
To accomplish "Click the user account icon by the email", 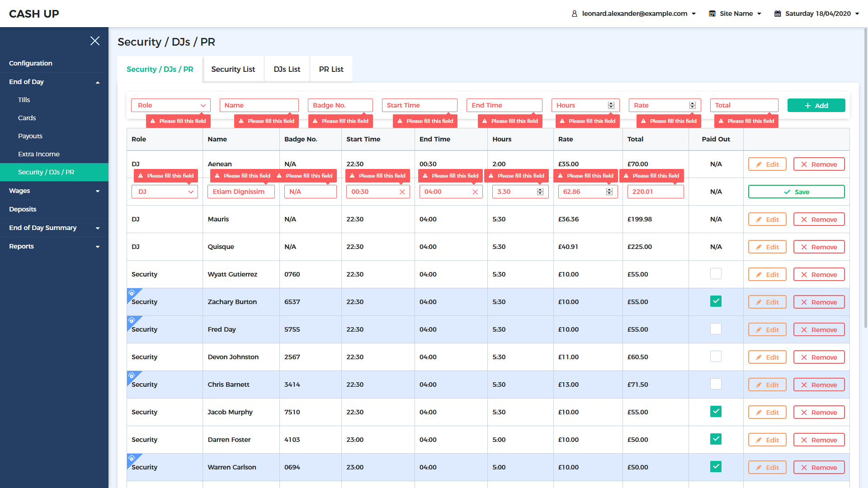I will [574, 14].
